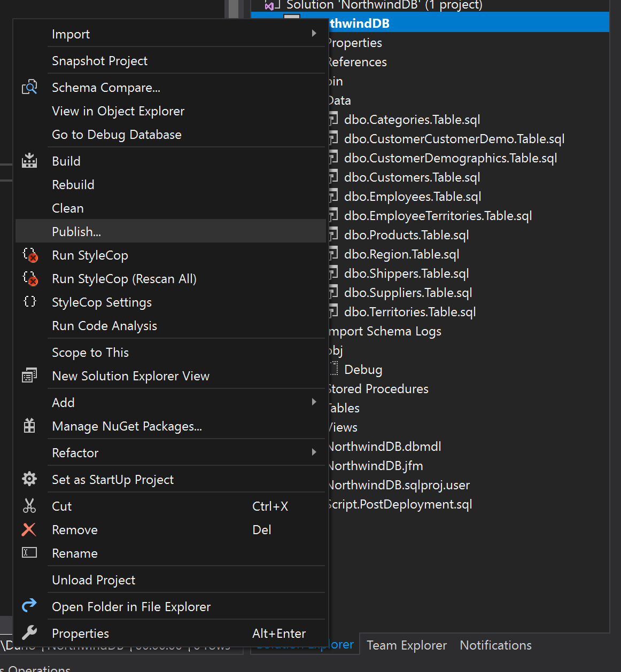Click the Set as StartUp Project gear icon
The width and height of the screenshot is (621, 672).
coord(29,479)
